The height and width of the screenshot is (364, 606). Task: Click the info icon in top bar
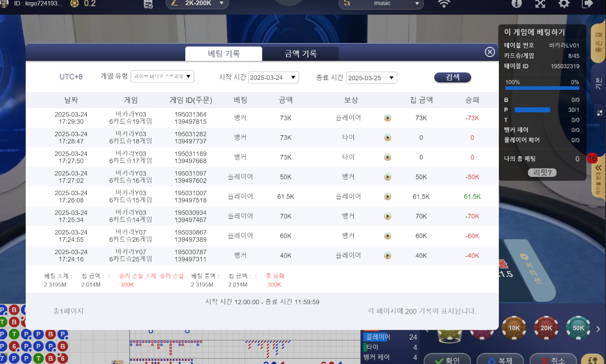[x=517, y=4]
